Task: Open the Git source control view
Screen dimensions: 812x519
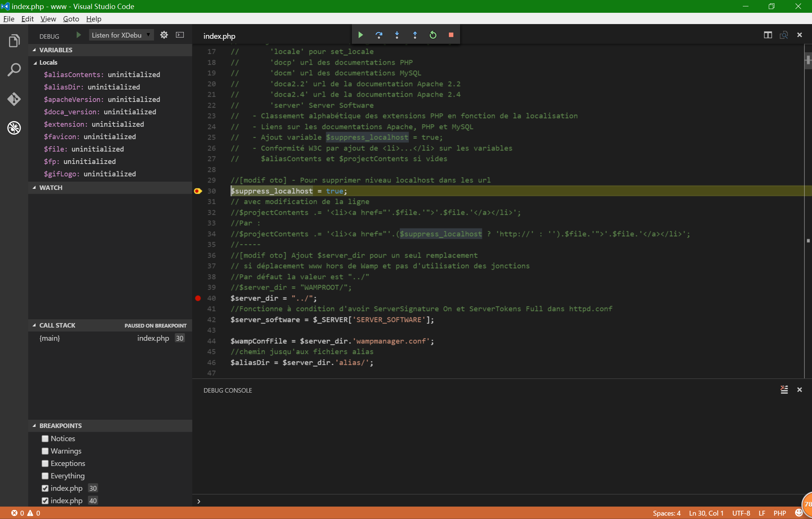Action: coord(14,99)
